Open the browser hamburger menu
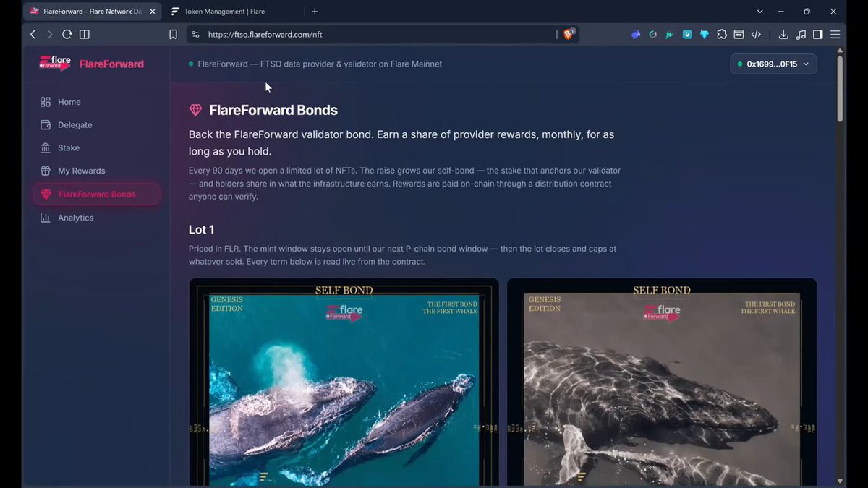Image resolution: width=868 pixels, height=488 pixels. 835,34
